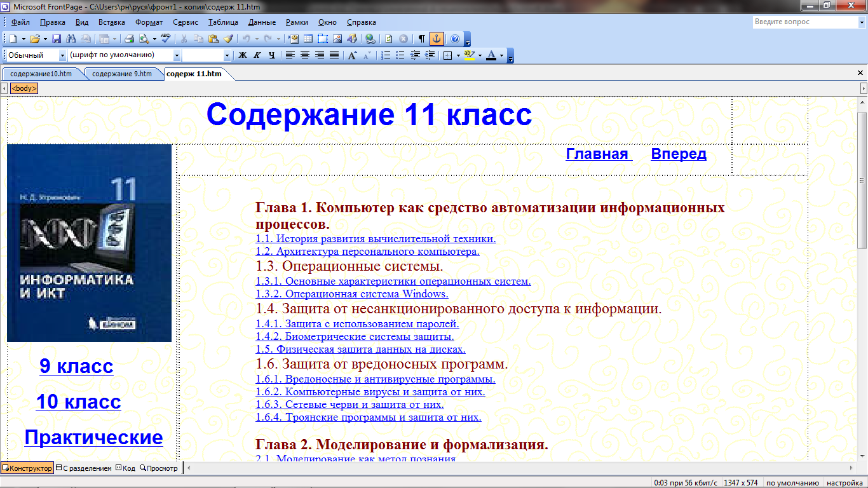
Task: Click the Open folder icon
Action: click(34, 39)
